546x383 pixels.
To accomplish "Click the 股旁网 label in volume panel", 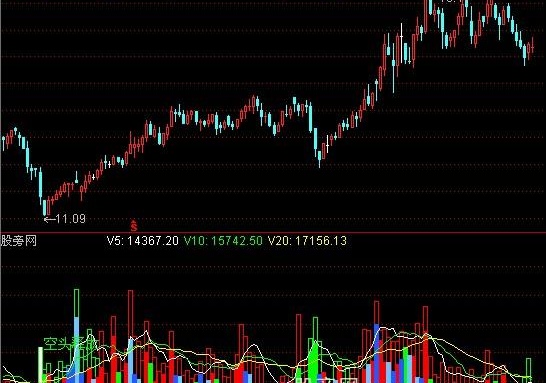I will point(18,241).
